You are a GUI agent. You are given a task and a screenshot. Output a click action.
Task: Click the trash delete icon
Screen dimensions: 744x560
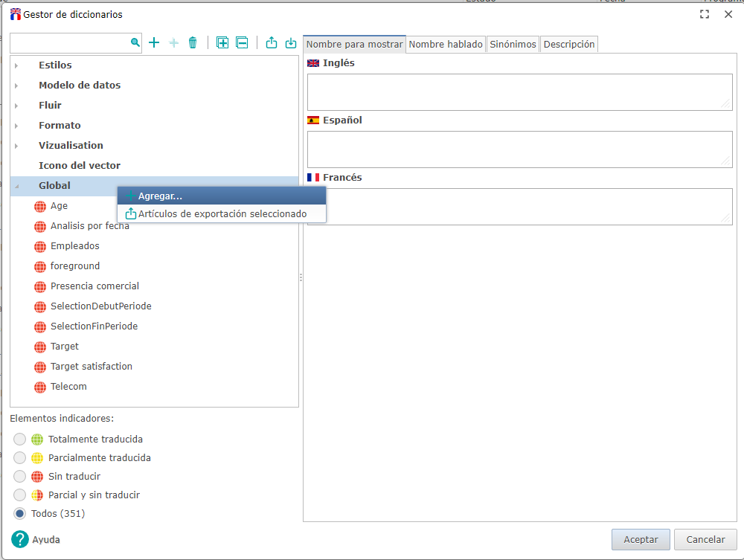193,43
